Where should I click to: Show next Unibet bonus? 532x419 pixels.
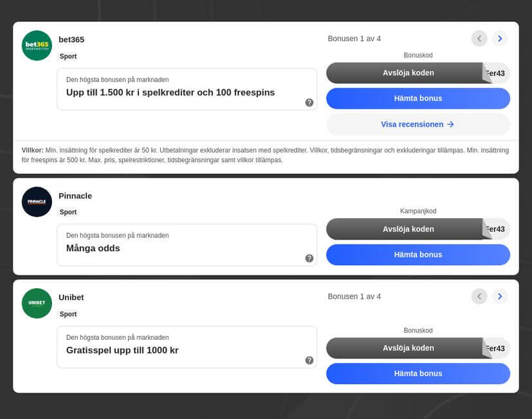pos(500,297)
